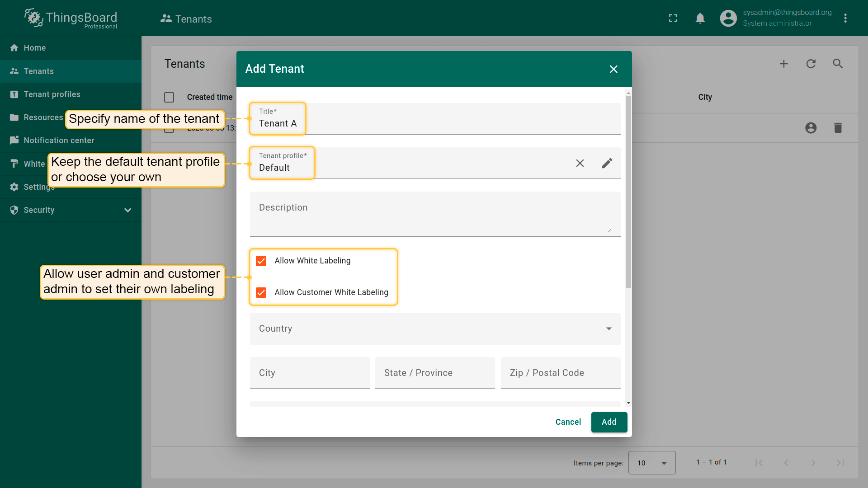Uncheck Allow White Labeling checkbox
The width and height of the screenshot is (868, 488).
[x=261, y=261]
